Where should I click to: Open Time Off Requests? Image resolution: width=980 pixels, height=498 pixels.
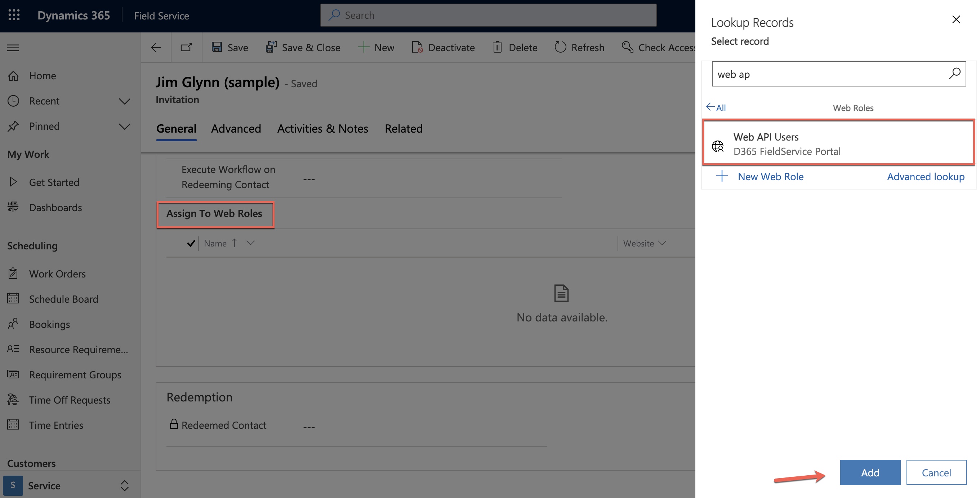click(70, 400)
